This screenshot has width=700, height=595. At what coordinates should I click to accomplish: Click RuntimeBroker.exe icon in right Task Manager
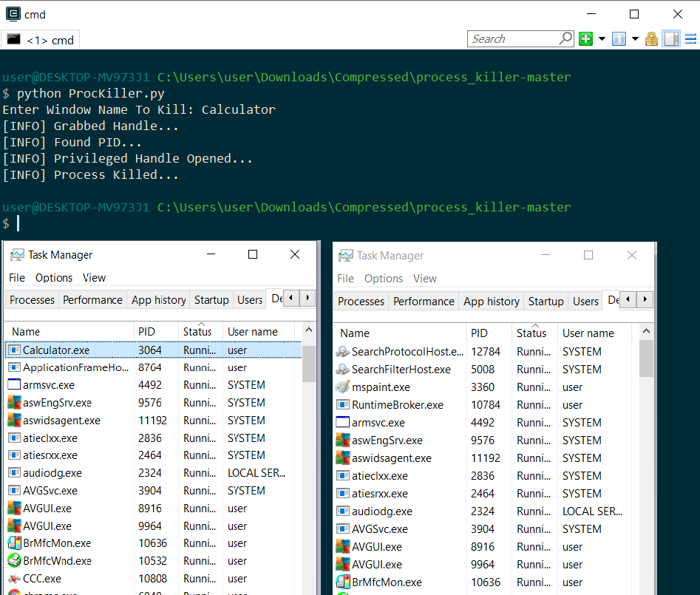(343, 405)
